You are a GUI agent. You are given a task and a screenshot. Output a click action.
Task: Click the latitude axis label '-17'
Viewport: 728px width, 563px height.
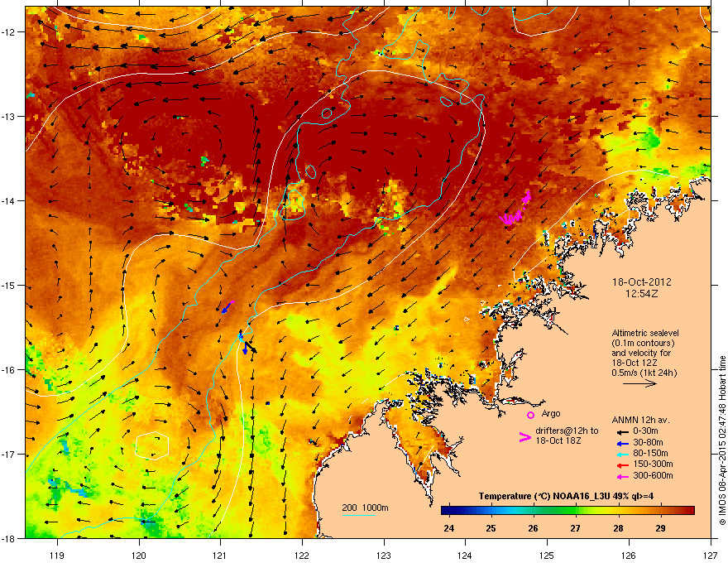pos(8,455)
